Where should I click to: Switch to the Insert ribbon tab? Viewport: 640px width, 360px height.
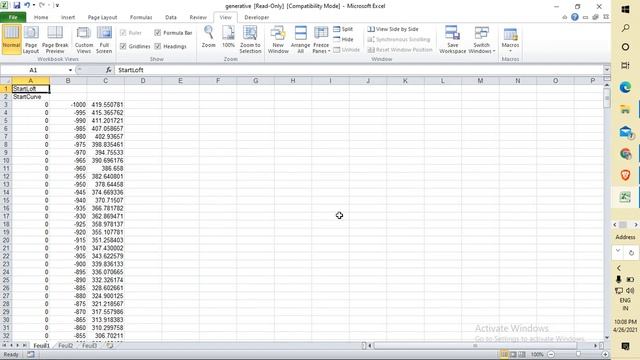(68, 17)
